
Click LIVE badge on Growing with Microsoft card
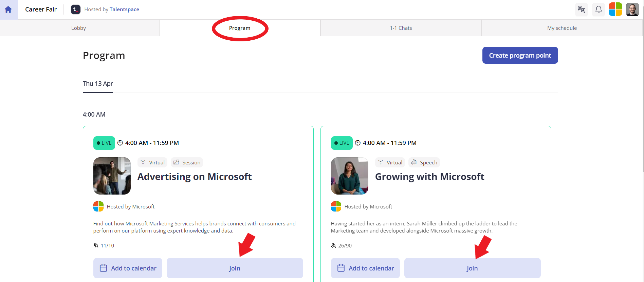tap(342, 143)
